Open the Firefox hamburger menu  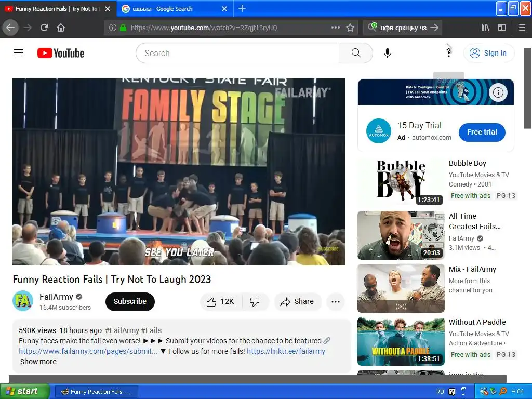tap(522, 28)
